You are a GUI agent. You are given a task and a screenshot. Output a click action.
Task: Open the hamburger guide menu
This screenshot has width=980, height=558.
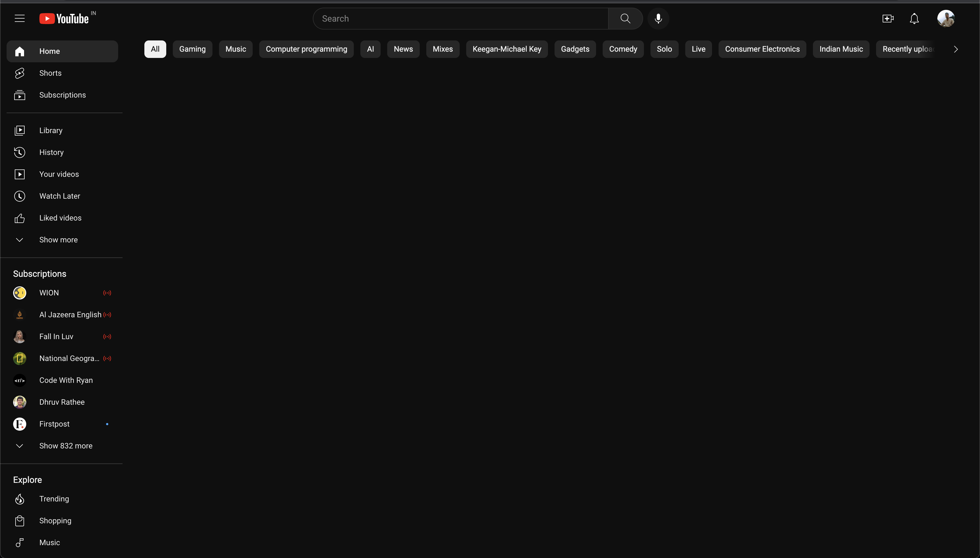[x=20, y=18]
